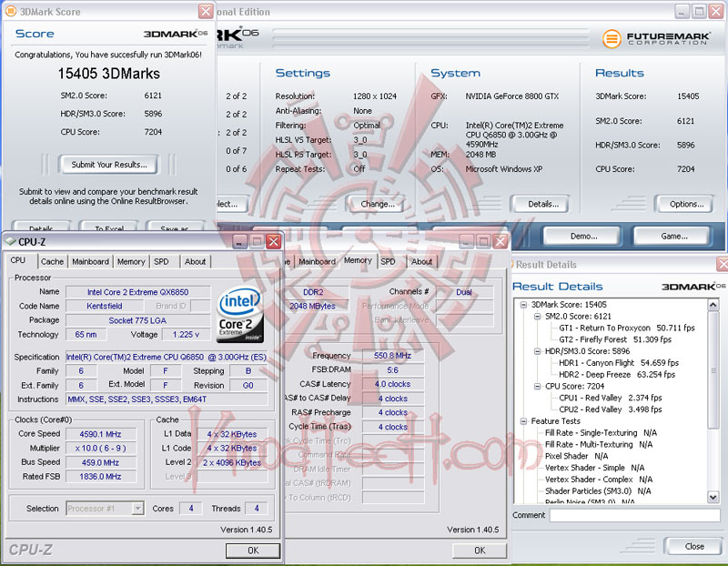Close the front CPU-Z window
Image resolution: width=728 pixels, height=566 pixels.
coord(274,241)
